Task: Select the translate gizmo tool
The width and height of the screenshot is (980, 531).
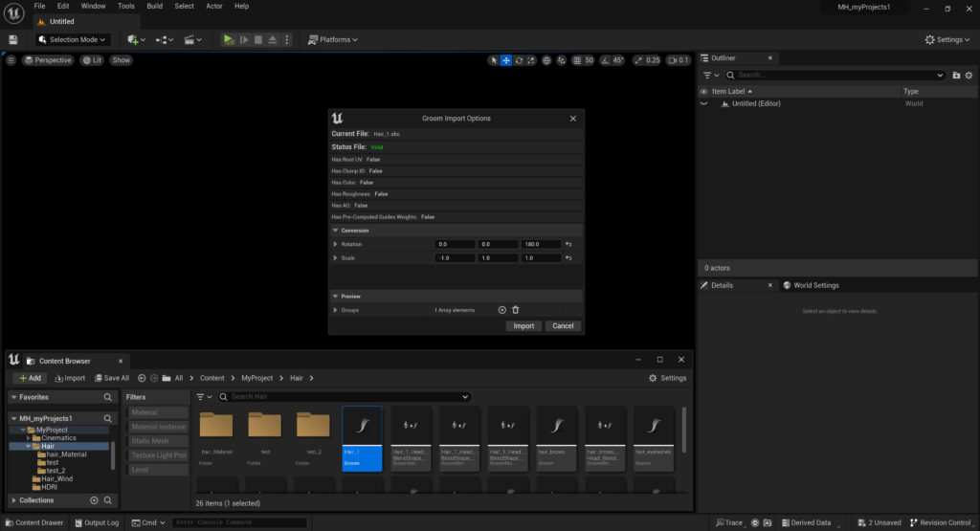Action: click(x=506, y=60)
